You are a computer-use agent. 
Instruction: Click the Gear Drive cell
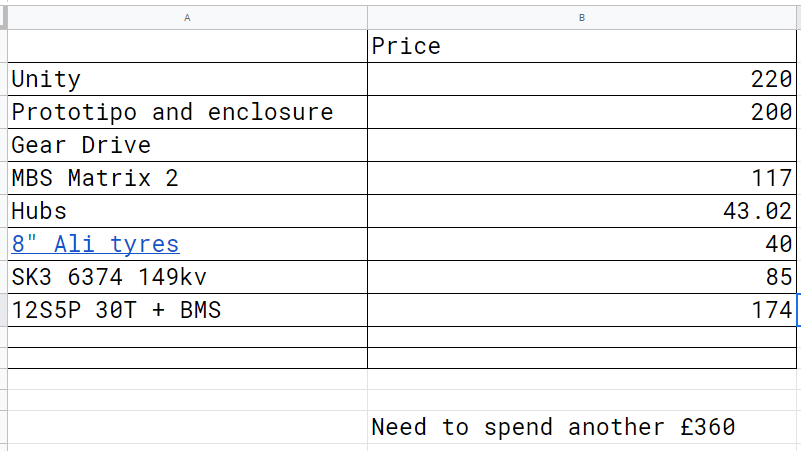pos(187,145)
